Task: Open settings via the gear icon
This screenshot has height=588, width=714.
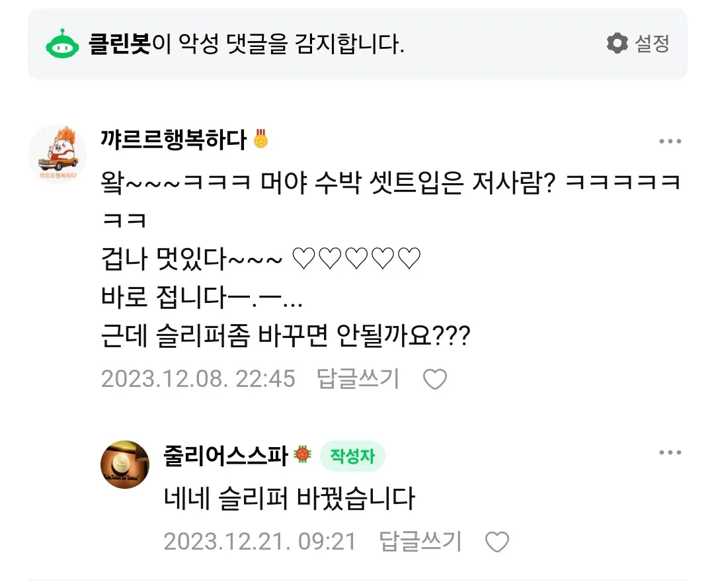Action: click(x=617, y=43)
